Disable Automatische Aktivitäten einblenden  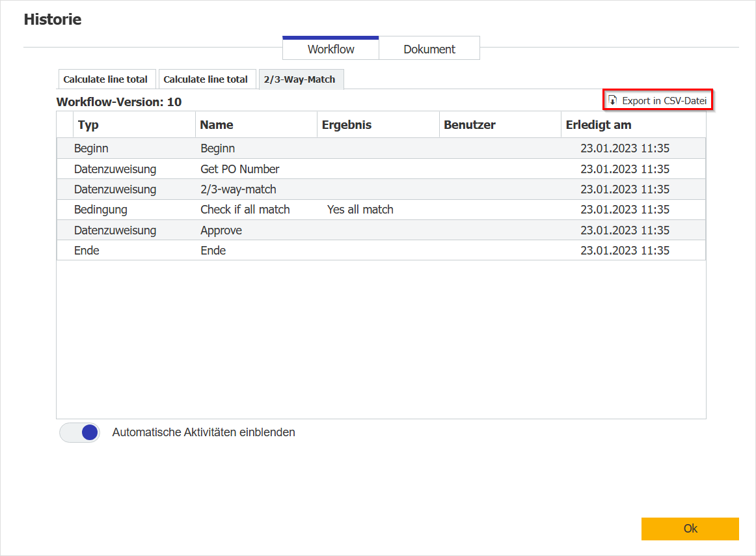[79, 432]
